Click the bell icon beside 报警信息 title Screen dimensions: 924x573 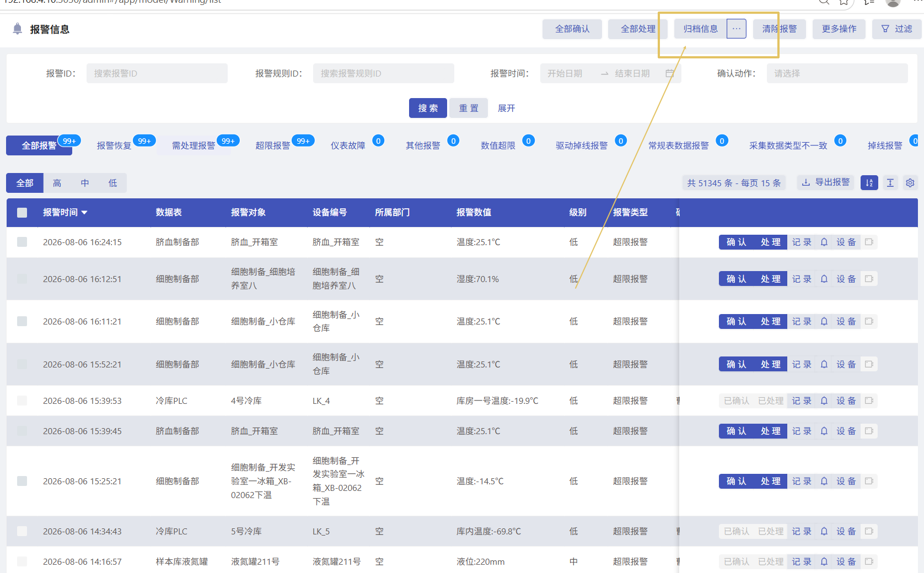coord(18,29)
